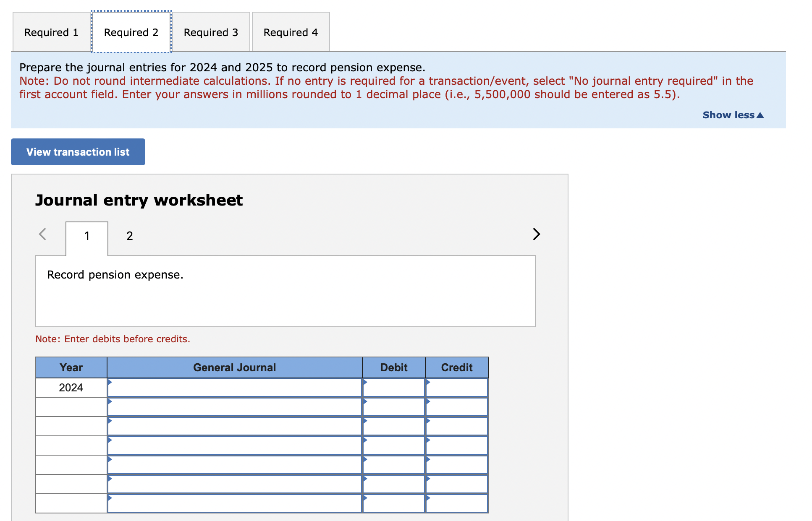The image size is (812, 521).
Task: Click fourth row Debit field
Action: (x=394, y=445)
